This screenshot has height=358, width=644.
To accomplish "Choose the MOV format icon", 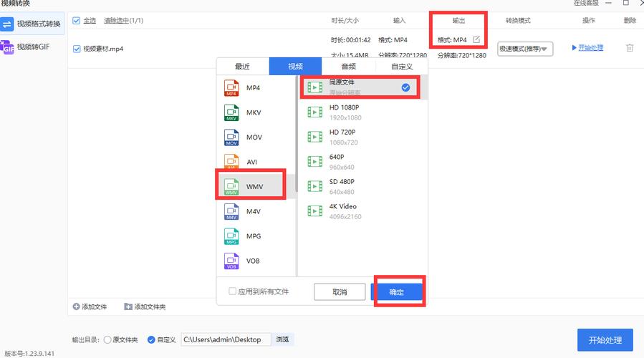I will pos(231,137).
